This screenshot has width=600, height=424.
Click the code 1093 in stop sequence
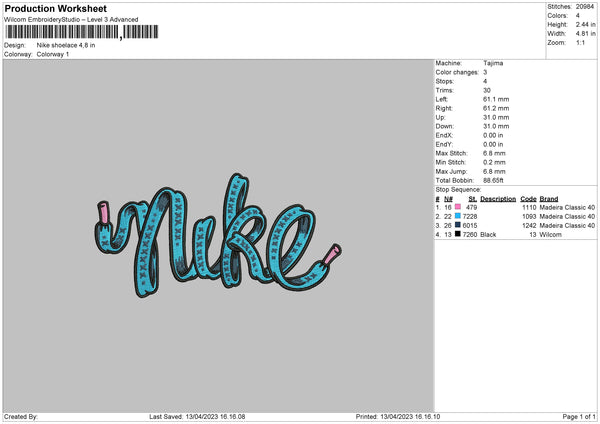(529, 217)
